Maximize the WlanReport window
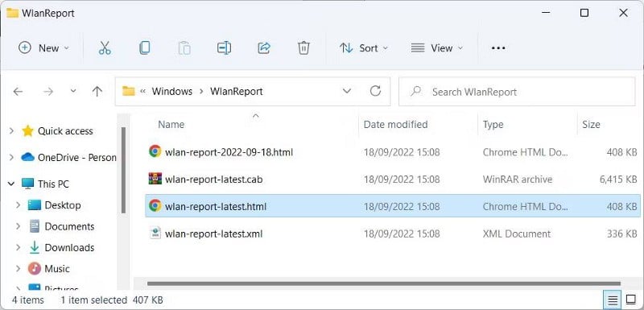This screenshot has width=644, height=310. pos(584,13)
